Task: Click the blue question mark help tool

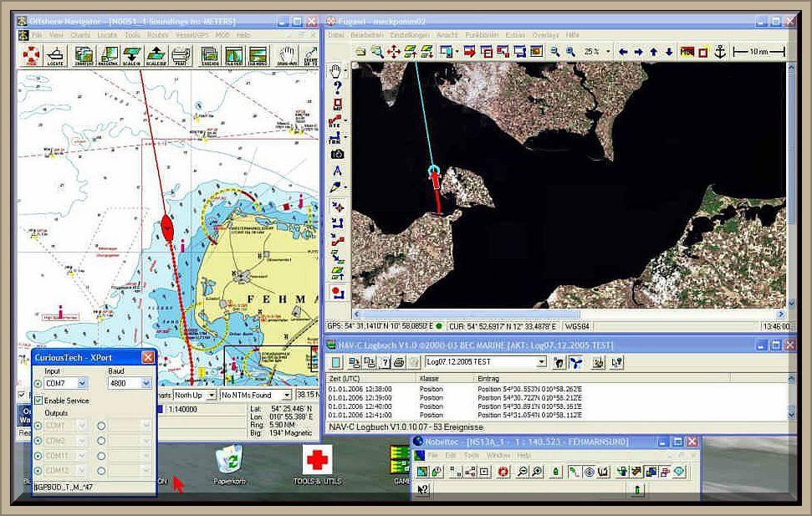Action: coord(337,87)
